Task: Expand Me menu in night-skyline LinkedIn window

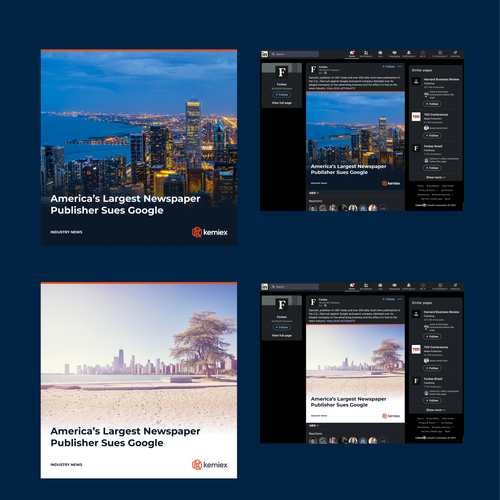Action: 423,54
